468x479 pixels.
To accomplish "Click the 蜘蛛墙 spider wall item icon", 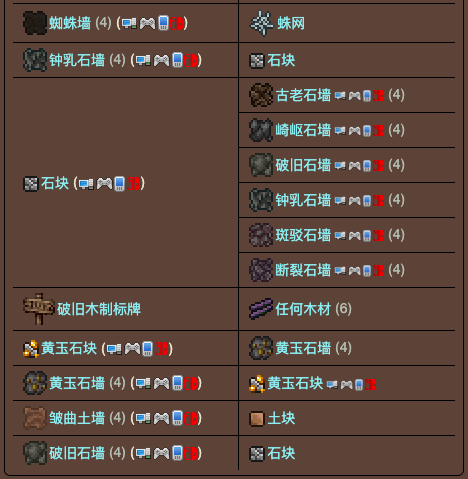I will pos(35,23).
